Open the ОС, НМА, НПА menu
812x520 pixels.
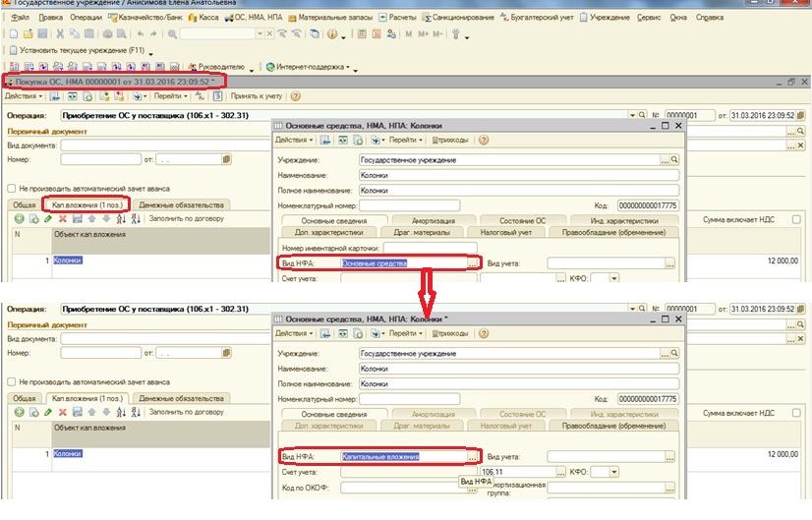(x=254, y=18)
